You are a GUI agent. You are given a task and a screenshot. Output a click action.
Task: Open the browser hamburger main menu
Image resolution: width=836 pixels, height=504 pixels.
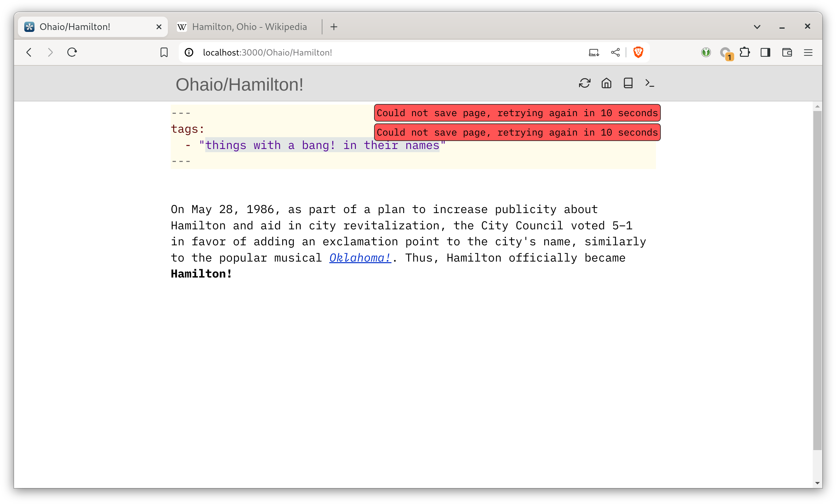(808, 52)
